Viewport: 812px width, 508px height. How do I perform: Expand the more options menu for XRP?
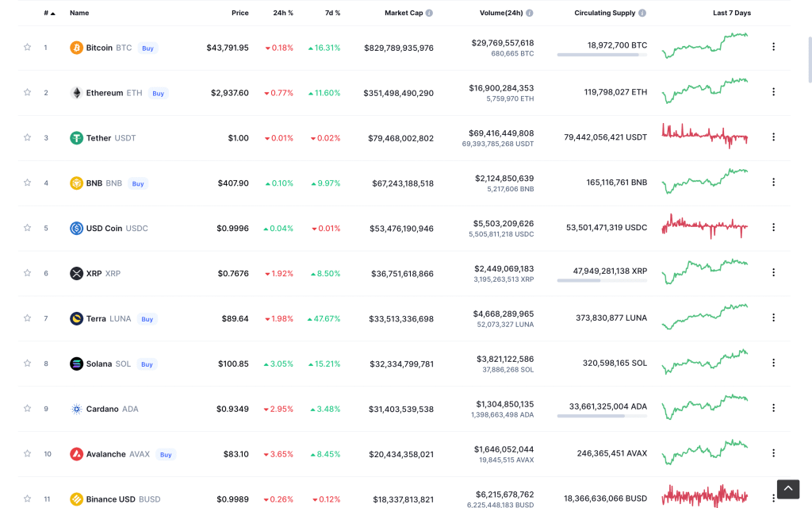pyautogui.click(x=773, y=272)
